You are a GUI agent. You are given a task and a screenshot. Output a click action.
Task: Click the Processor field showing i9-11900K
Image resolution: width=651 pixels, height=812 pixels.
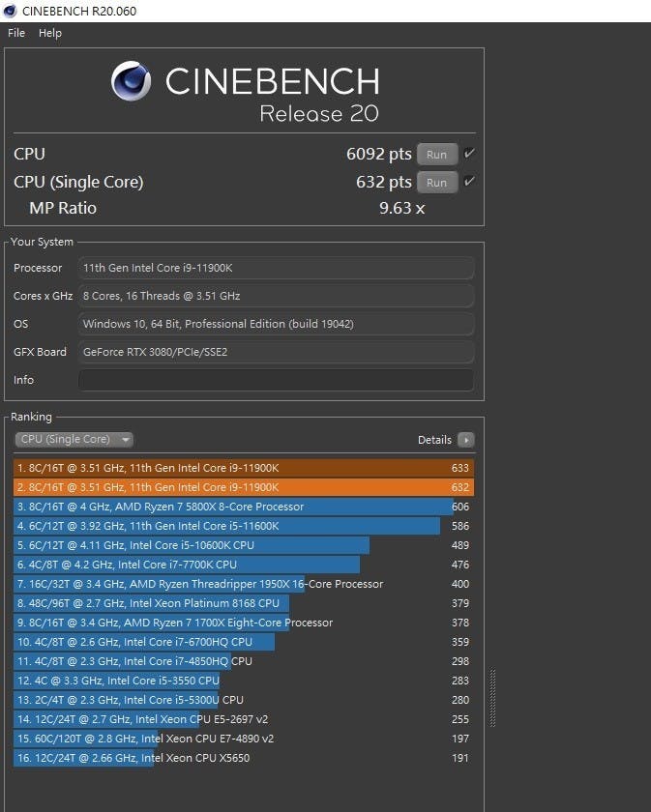click(276, 268)
